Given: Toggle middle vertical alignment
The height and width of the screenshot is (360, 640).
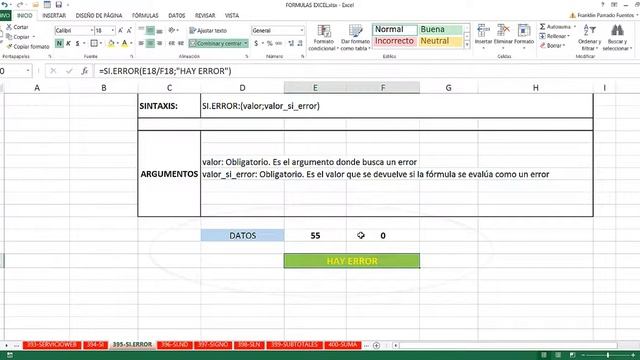Looking at the screenshot, I should pos(150,31).
